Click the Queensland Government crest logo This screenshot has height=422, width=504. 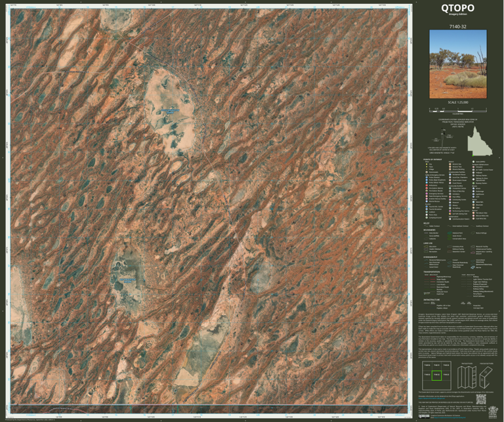[492, 412]
